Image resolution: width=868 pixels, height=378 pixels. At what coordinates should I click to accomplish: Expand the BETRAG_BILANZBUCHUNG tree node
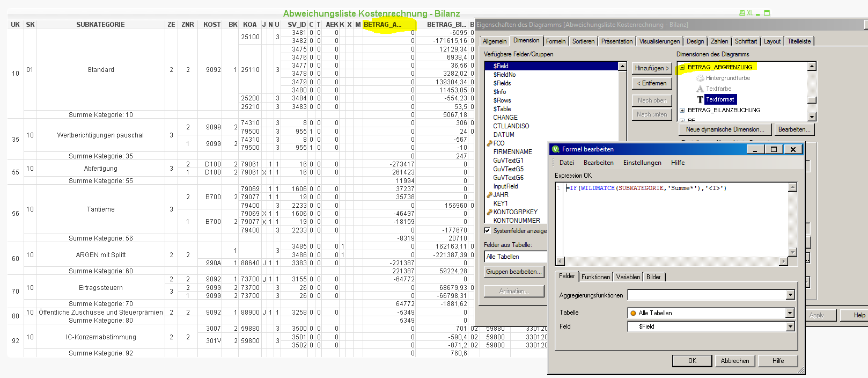pos(682,110)
